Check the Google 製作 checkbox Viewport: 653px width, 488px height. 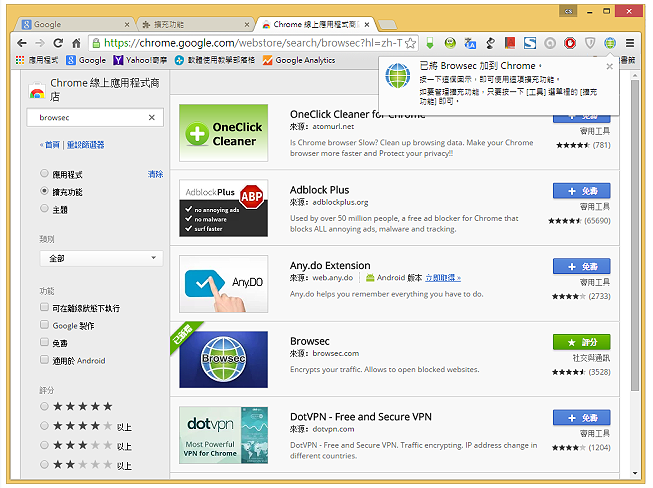(x=44, y=324)
